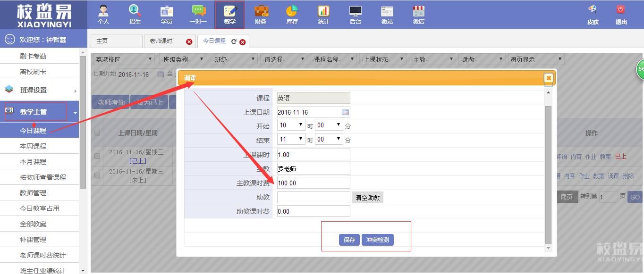Open the -上课状态- dropdown

382,59
